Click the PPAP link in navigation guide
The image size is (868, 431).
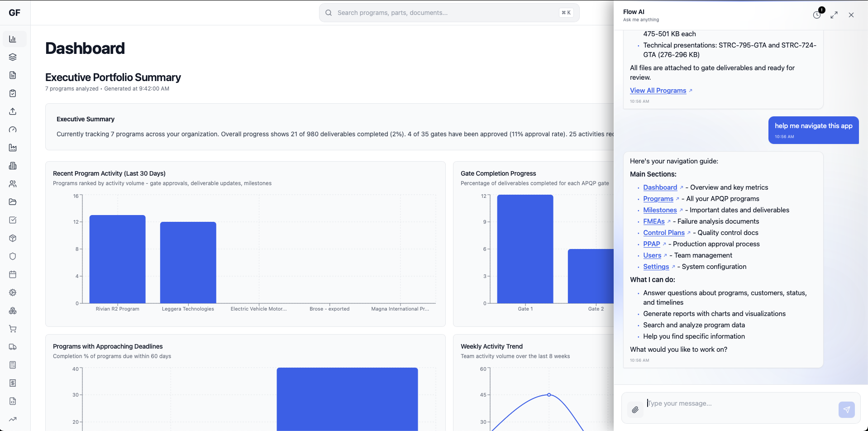click(651, 244)
